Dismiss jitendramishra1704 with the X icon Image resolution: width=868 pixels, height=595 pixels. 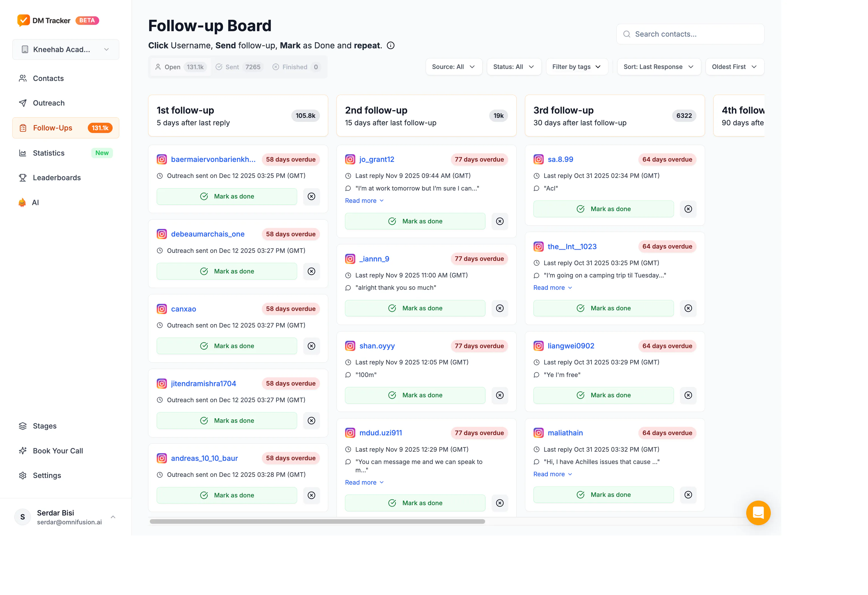312,421
